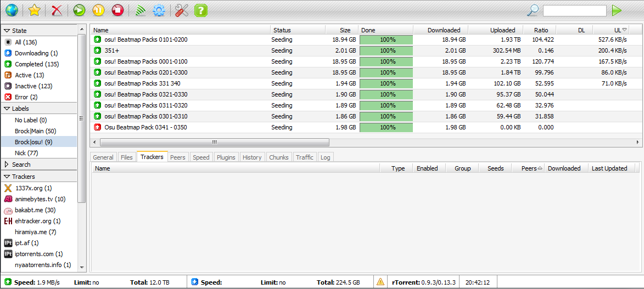Open the Plugins tab

coord(226,157)
